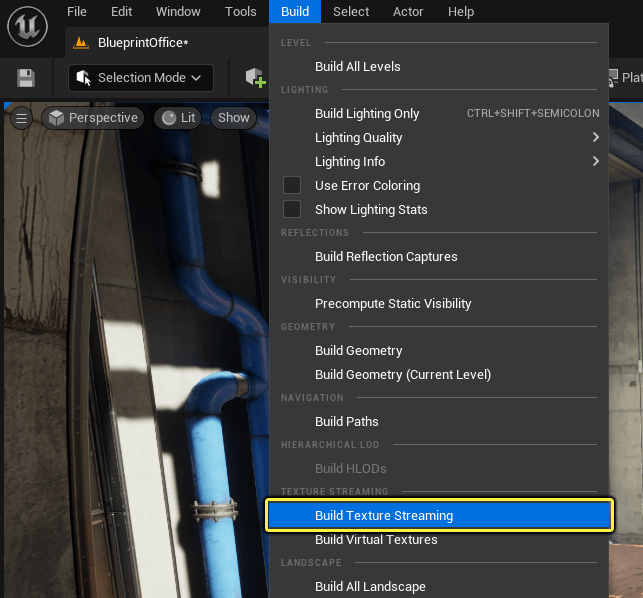Viewport: 643px width, 598px height.
Task: Open the Actor menu
Action: 408,11
